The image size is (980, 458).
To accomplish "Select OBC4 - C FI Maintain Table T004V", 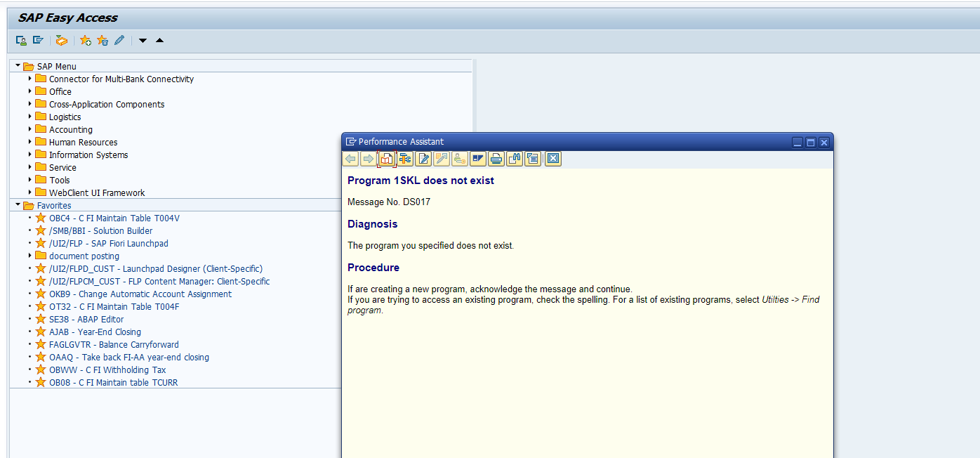I will [114, 218].
